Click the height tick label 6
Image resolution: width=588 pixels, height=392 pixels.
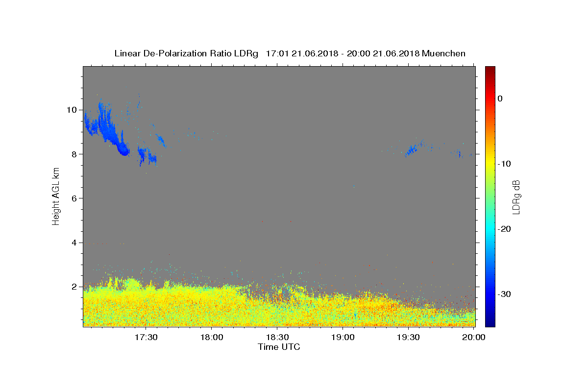[74, 198]
